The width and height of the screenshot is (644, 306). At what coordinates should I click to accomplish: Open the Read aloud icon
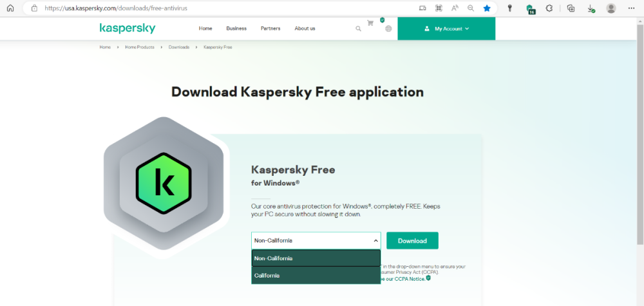tap(455, 8)
